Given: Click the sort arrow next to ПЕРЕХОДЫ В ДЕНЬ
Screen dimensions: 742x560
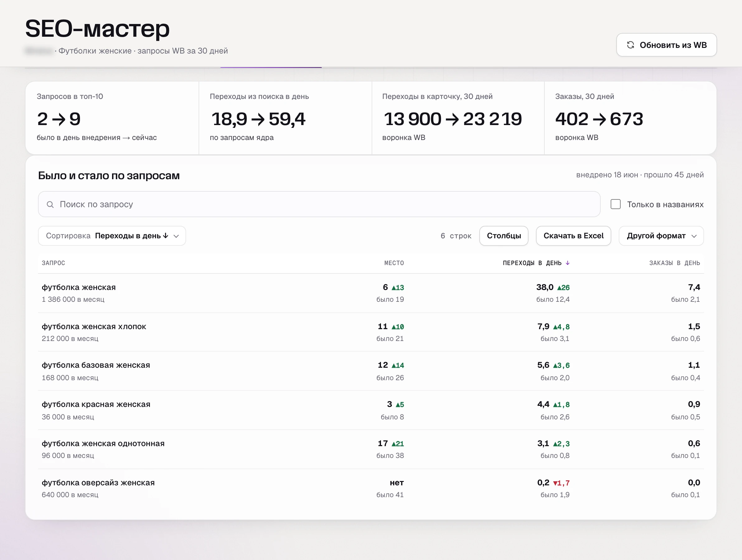Looking at the screenshot, I should pyautogui.click(x=568, y=263).
